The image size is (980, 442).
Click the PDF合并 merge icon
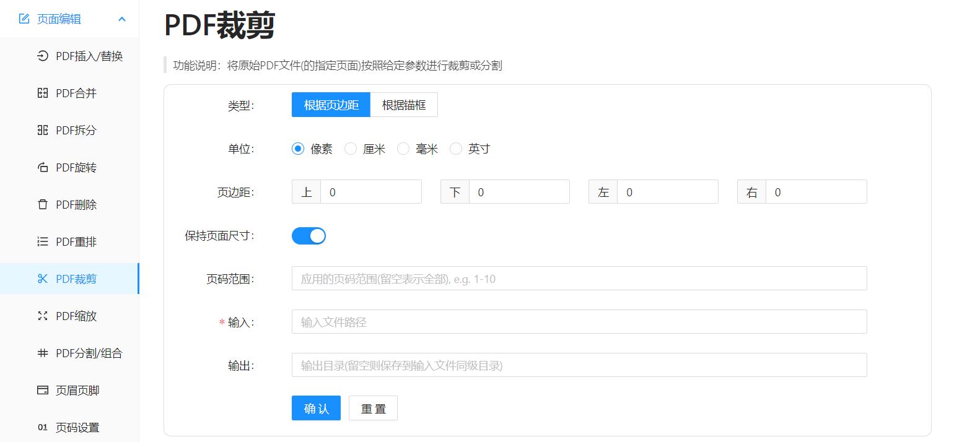click(x=43, y=93)
